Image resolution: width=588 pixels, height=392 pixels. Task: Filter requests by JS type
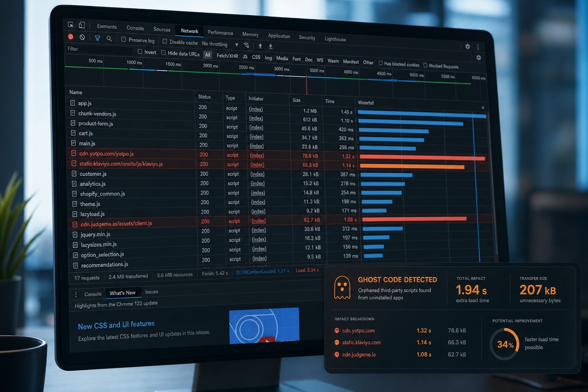tap(245, 56)
